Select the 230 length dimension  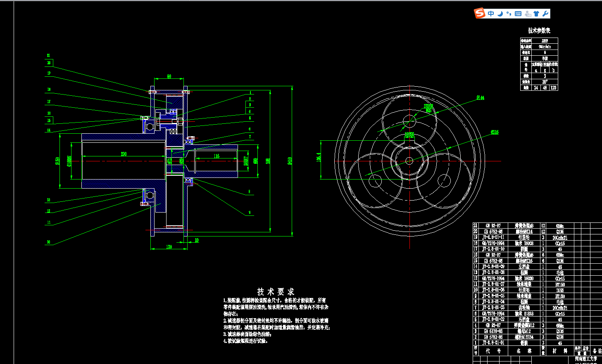124,154
